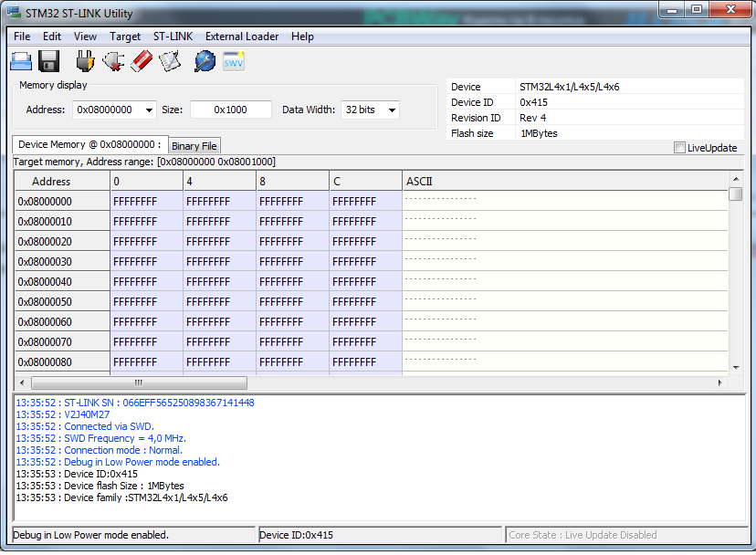Expand the Address dropdown arrow
Viewport: 756px width, 555px height.
click(149, 110)
